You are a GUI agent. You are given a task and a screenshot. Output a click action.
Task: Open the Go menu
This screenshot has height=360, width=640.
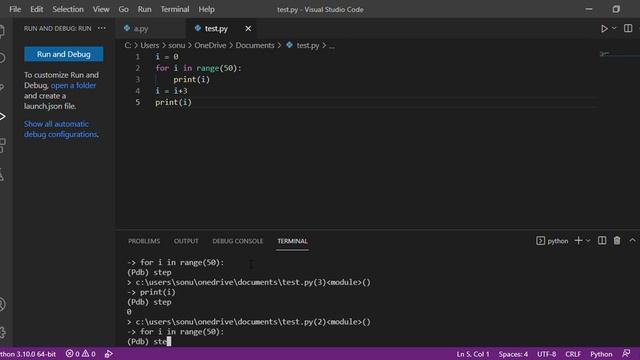pyautogui.click(x=123, y=9)
